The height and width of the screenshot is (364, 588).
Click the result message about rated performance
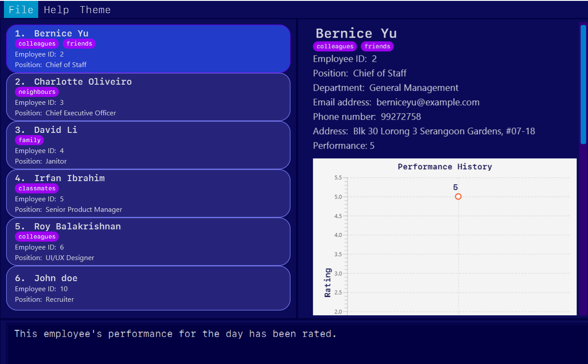pos(176,334)
